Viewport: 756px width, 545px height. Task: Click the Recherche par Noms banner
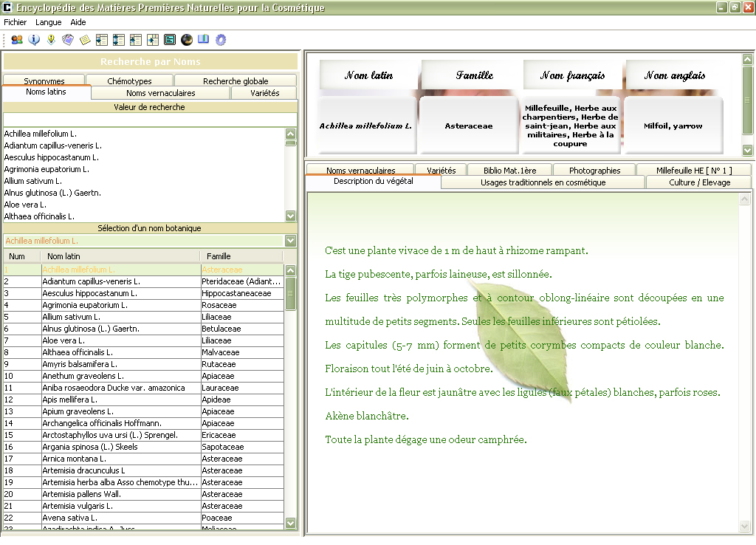pos(151,62)
